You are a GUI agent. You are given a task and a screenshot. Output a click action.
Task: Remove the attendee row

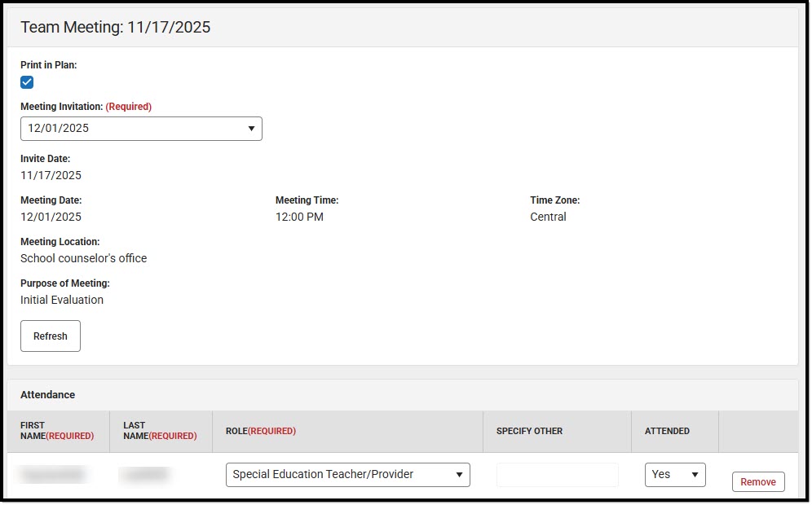point(757,481)
